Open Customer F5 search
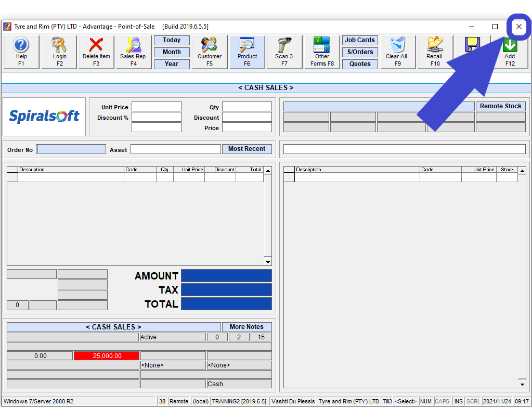The width and height of the screenshot is (532, 407). coord(210,52)
